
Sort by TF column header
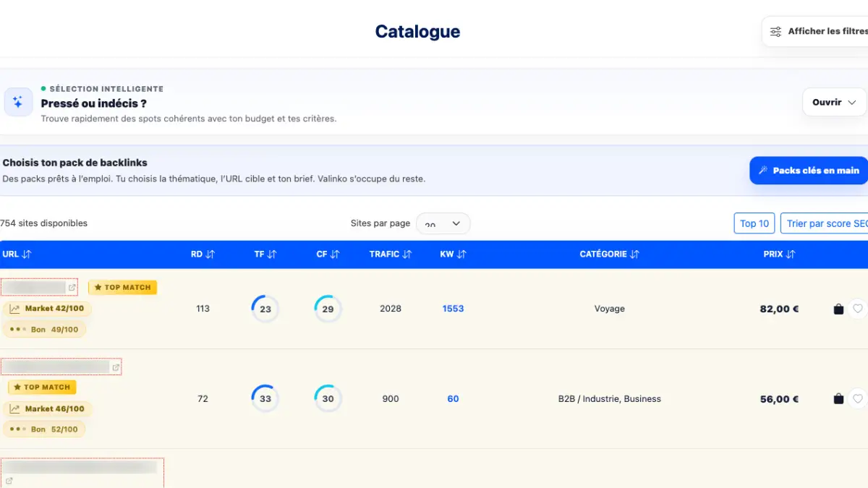coord(265,254)
